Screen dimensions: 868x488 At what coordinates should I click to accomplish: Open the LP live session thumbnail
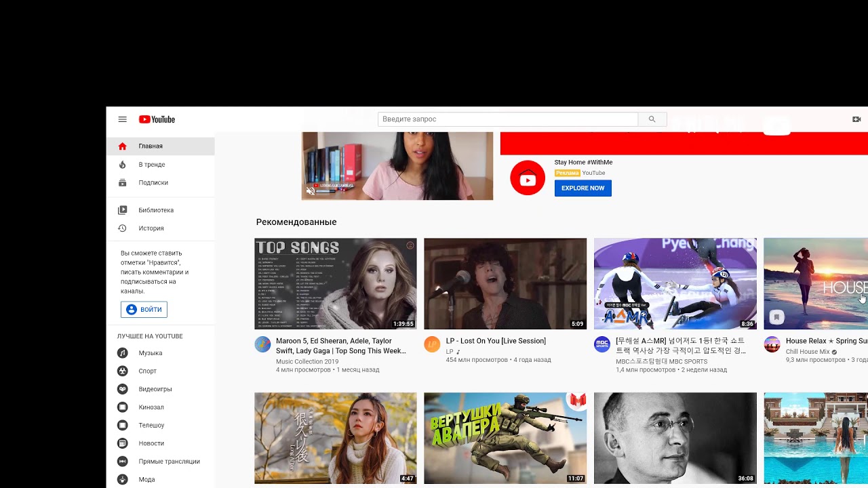point(505,284)
